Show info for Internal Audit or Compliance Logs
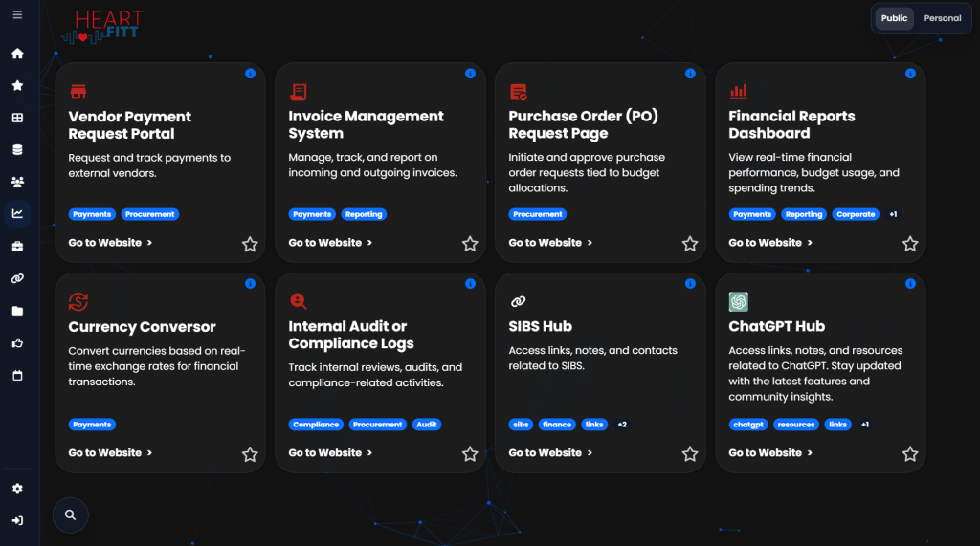 (x=470, y=284)
